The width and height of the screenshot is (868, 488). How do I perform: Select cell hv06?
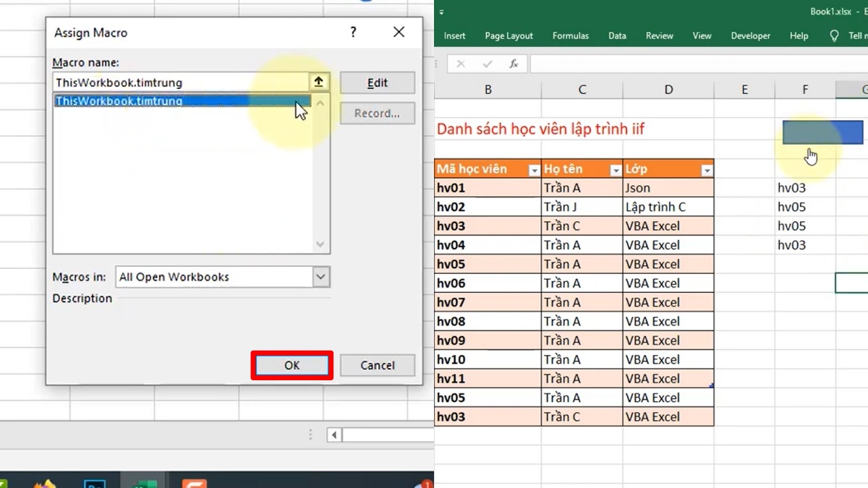pos(488,283)
